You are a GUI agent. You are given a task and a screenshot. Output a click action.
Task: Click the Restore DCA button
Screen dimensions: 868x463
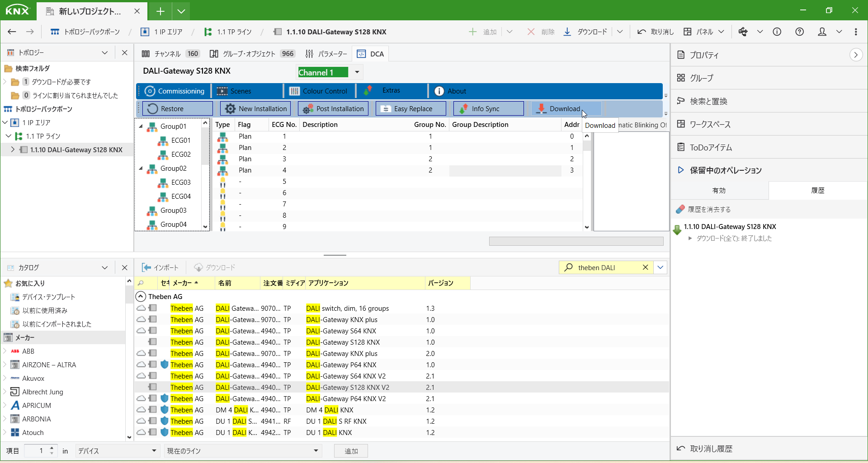[177, 108]
